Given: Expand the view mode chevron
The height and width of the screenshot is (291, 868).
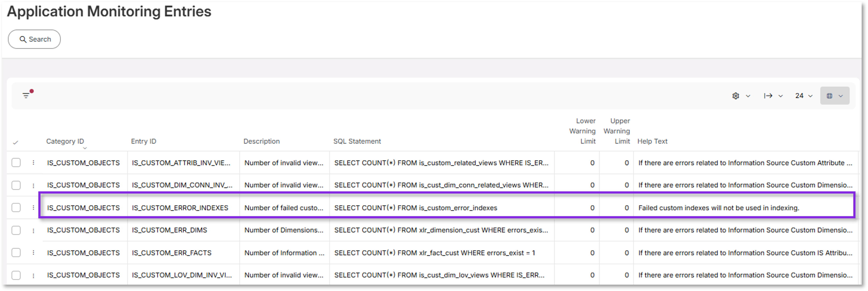Looking at the screenshot, I should point(841,96).
